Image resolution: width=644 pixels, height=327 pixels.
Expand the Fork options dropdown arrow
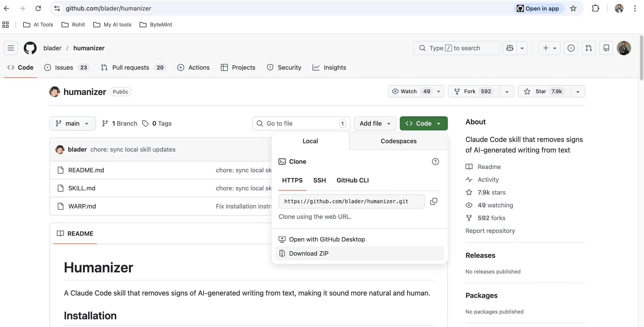coord(507,91)
